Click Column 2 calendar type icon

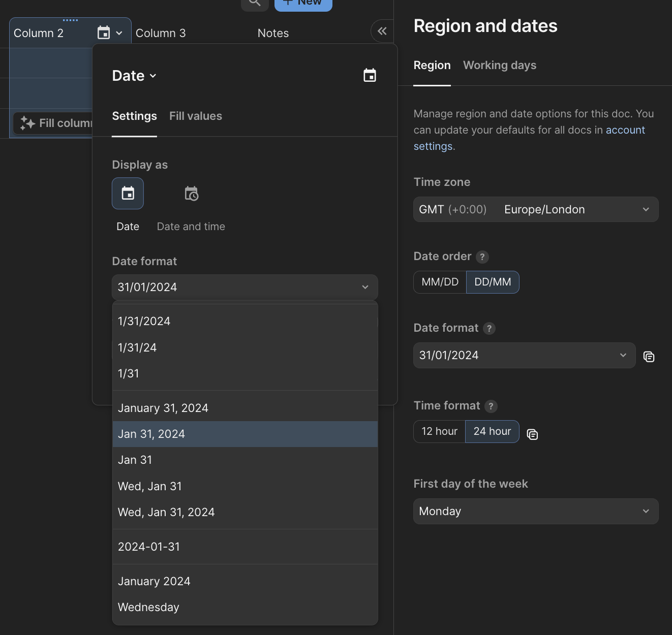[x=104, y=33]
